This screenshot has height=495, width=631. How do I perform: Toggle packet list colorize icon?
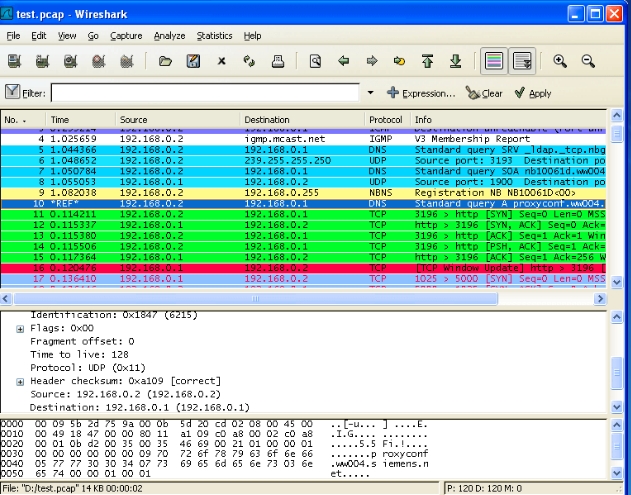(x=494, y=61)
